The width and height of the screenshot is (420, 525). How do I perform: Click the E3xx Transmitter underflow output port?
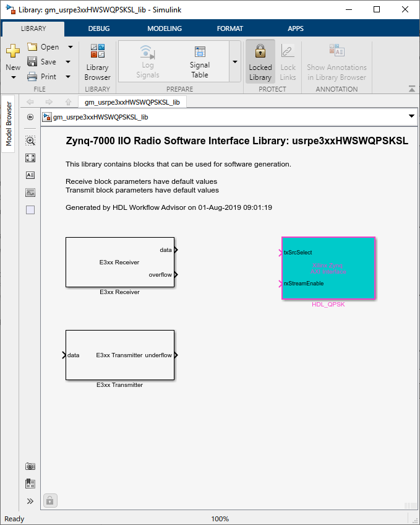[176, 355]
